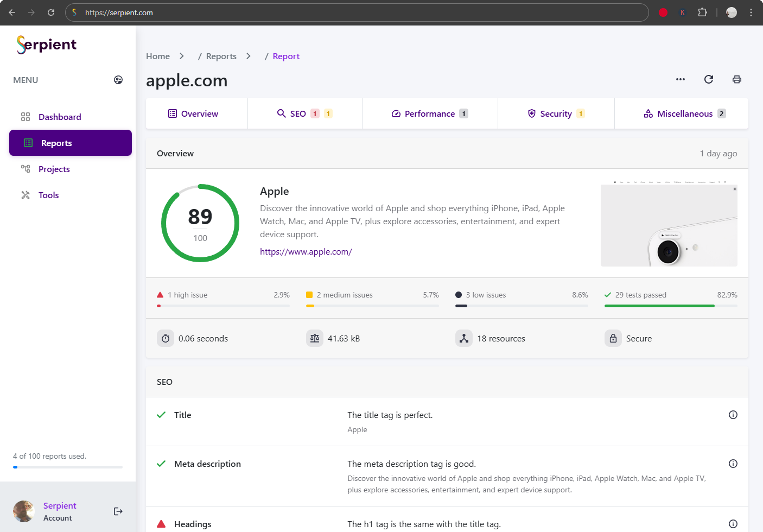Click the 89 score circle
Screen dimensions: 763x532
point(200,223)
